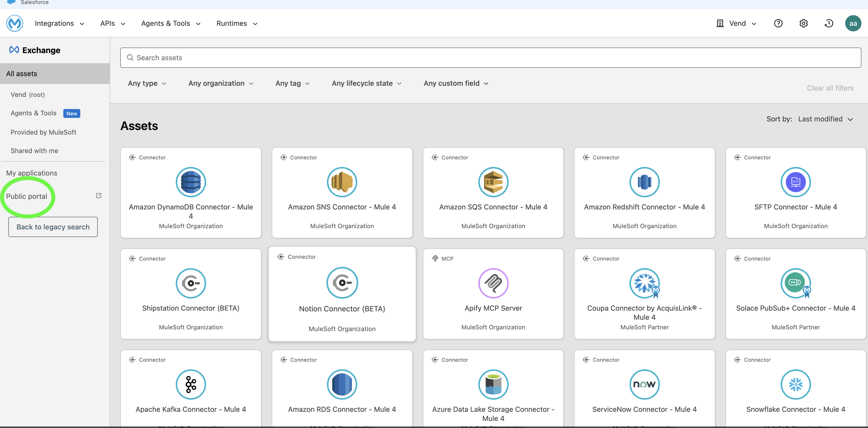Open the Any lifecycle state dropdown

point(366,83)
